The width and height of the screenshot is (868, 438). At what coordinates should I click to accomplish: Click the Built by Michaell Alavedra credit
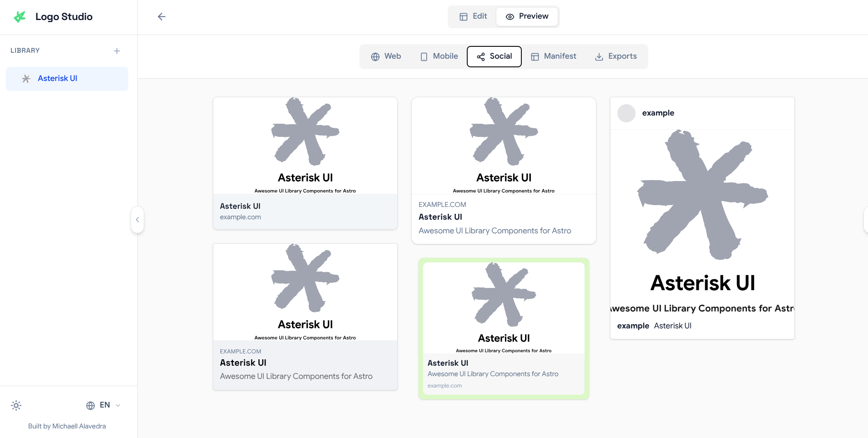coord(67,426)
